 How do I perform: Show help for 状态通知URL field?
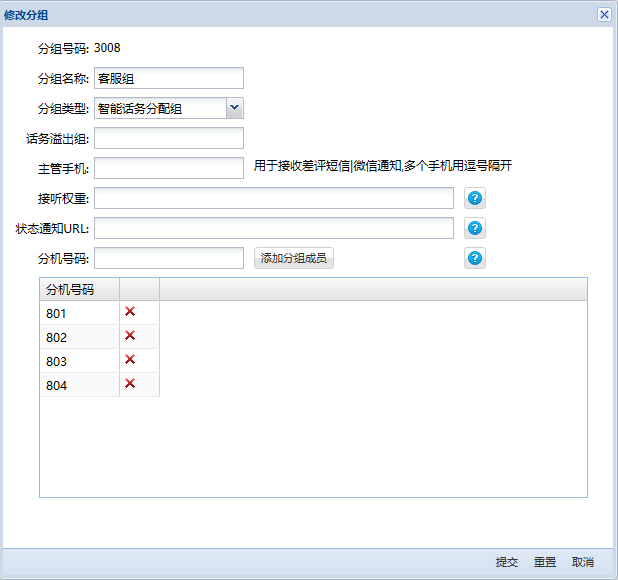point(475,228)
